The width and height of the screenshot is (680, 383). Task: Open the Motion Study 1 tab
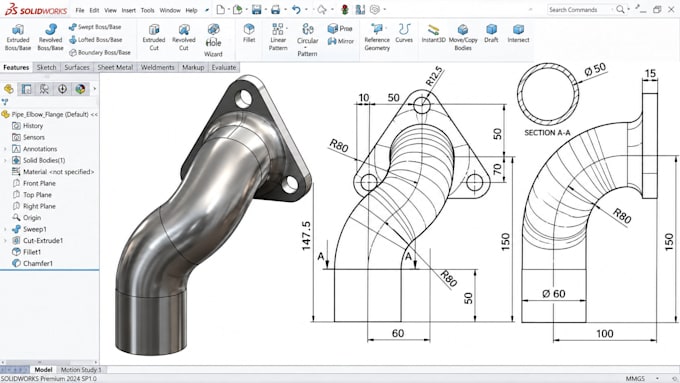click(x=81, y=370)
